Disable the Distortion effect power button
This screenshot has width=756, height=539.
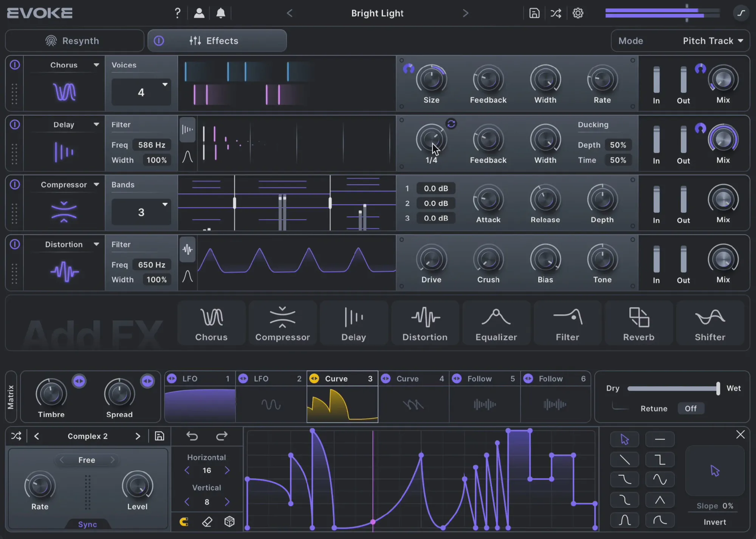pos(15,244)
